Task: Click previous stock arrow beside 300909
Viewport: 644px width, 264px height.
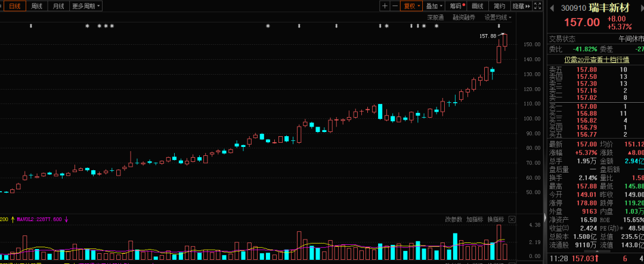Action: (553, 8)
